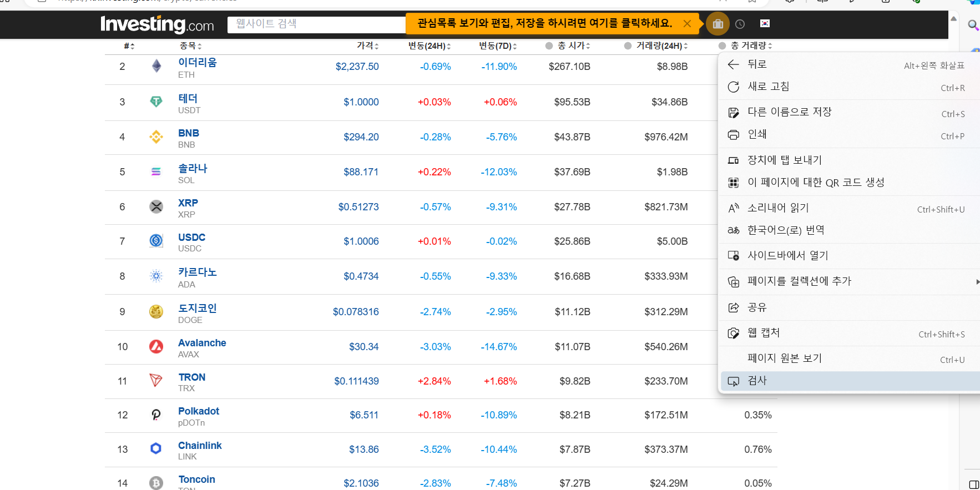Image resolution: width=980 pixels, height=490 pixels.
Task: Select 웹 캡처 menu item
Action: click(849, 333)
